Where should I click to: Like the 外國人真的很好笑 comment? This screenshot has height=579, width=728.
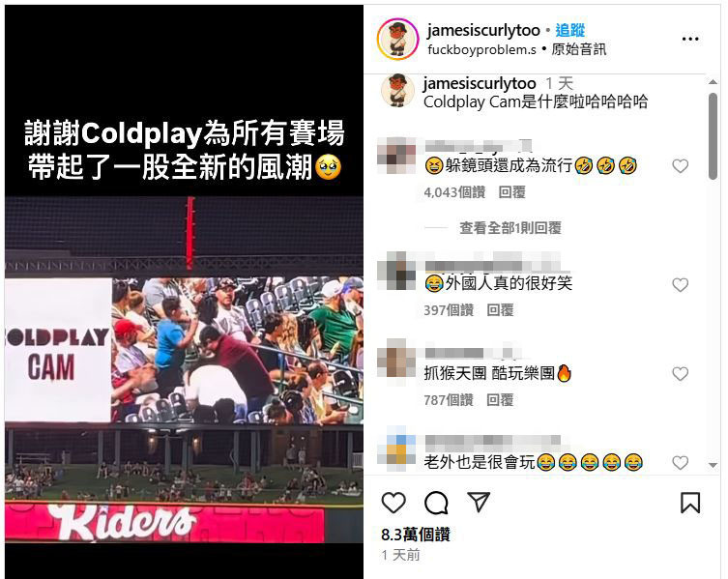coord(681,284)
